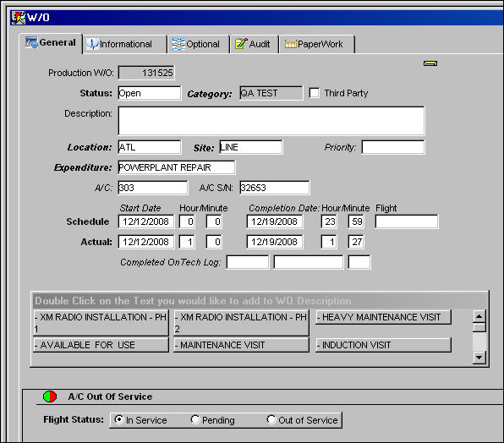Click the AVAILABLE FOR USE button

pos(101,345)
